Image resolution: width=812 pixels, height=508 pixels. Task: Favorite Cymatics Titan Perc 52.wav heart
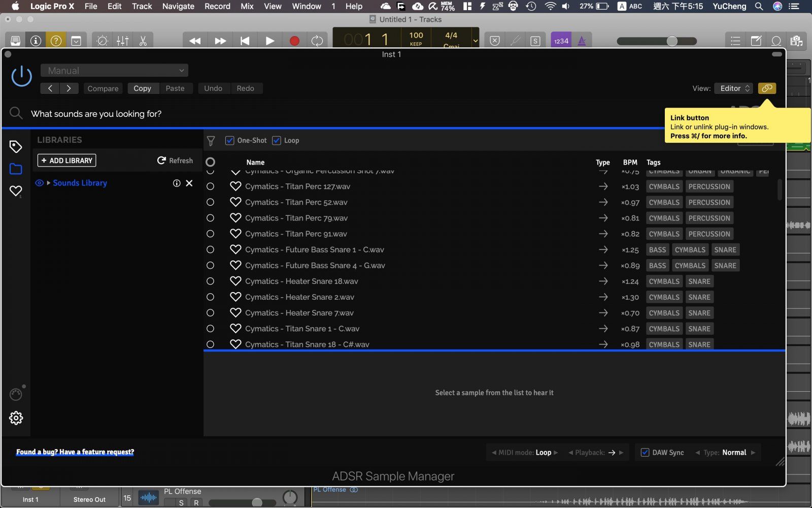235,202
